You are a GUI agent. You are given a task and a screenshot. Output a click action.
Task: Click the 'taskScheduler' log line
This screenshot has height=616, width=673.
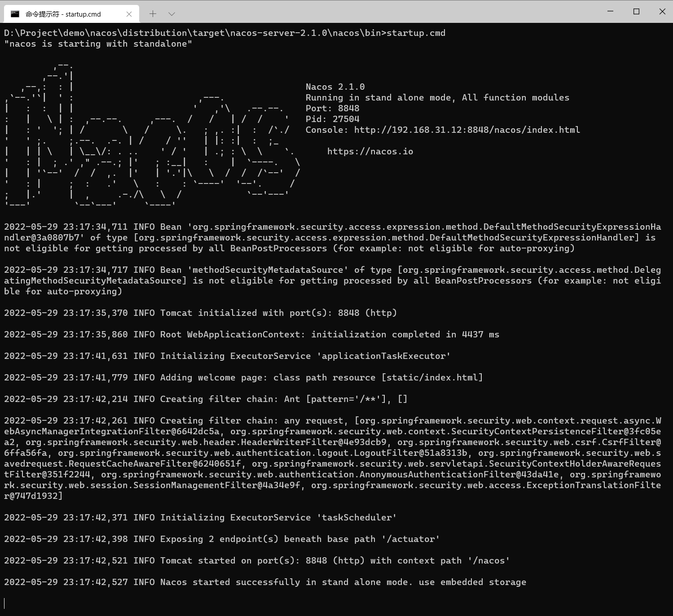click(200, 518)
